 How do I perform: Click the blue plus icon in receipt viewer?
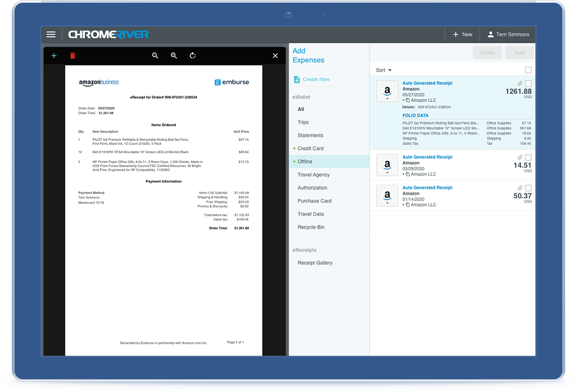point(54,56)
